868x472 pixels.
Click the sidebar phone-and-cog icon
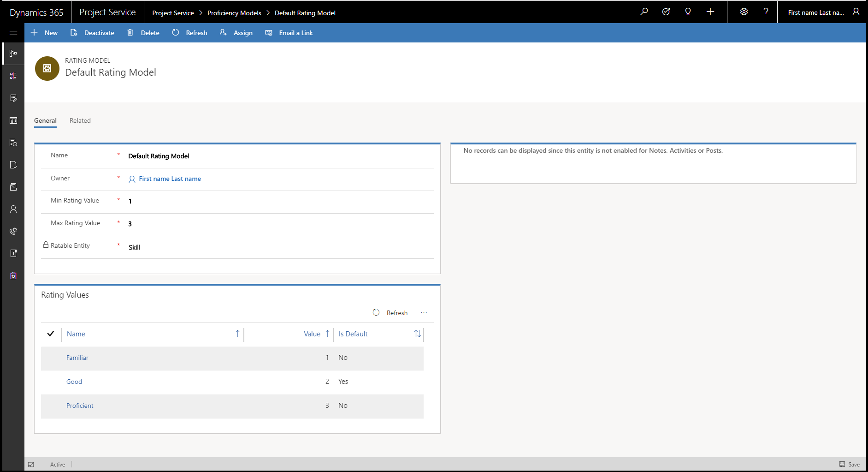point(13,231)
